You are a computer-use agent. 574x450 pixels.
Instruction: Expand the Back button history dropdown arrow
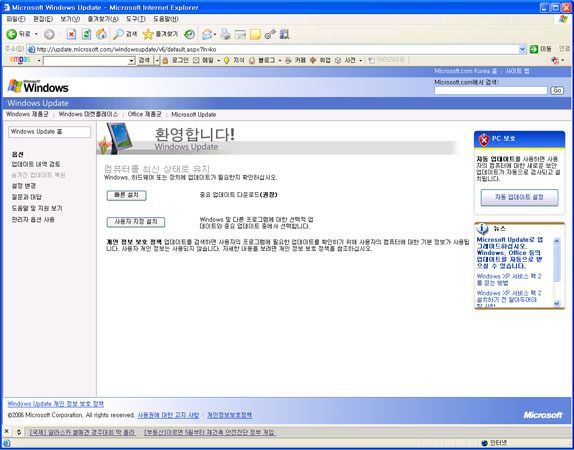click(36, 34)
